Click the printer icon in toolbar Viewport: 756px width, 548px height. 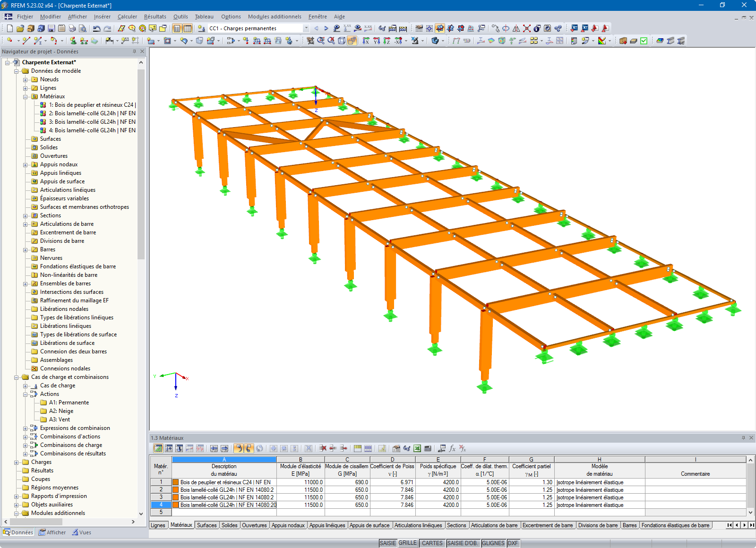72,28
